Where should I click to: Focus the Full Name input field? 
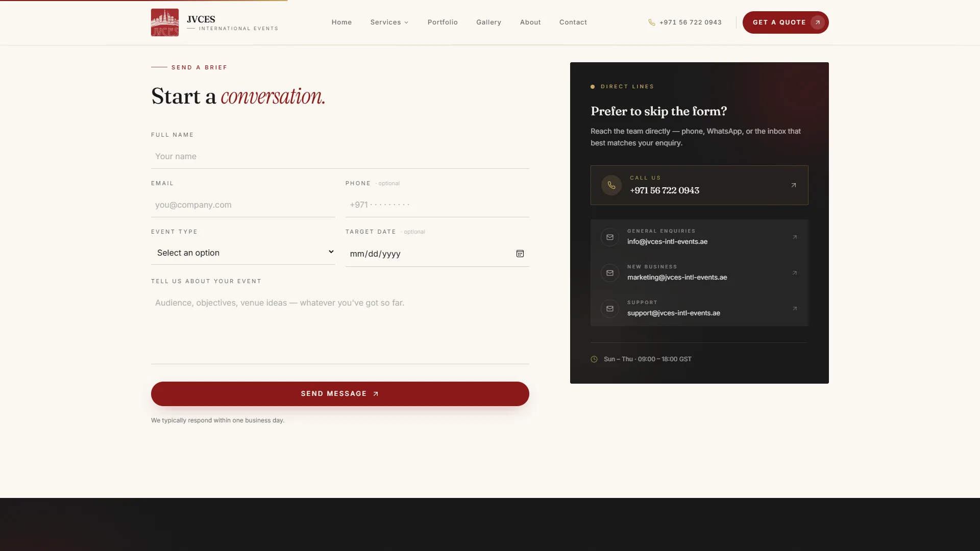coord(340,157)
